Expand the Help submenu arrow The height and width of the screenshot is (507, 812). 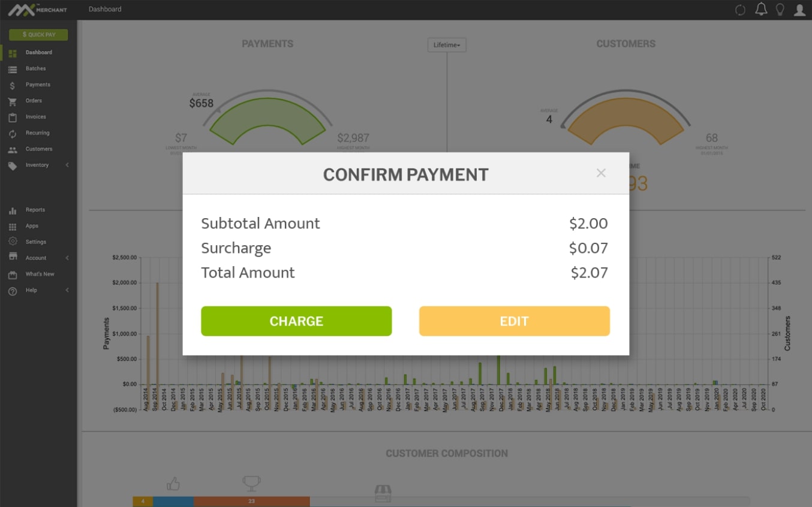coord(67,291)
